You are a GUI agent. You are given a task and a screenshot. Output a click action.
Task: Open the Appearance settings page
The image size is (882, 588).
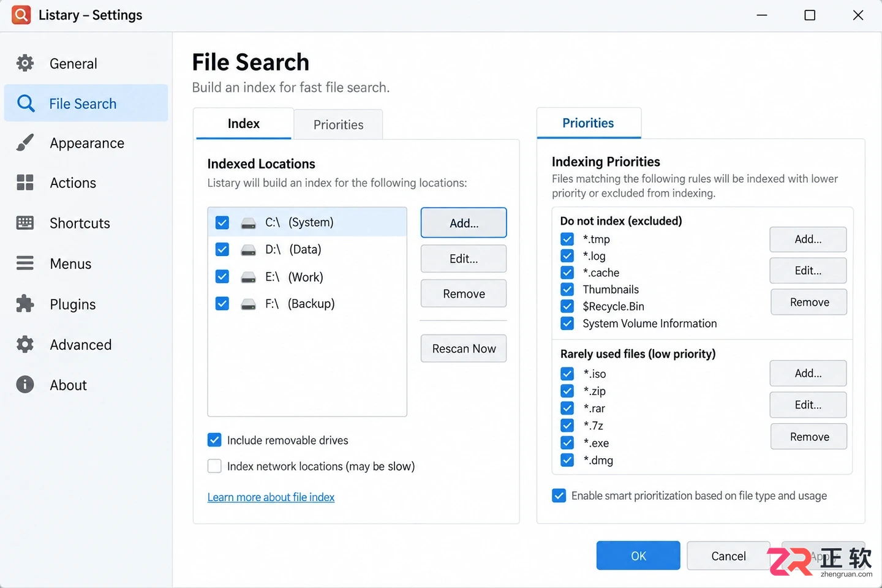(86, 143)
